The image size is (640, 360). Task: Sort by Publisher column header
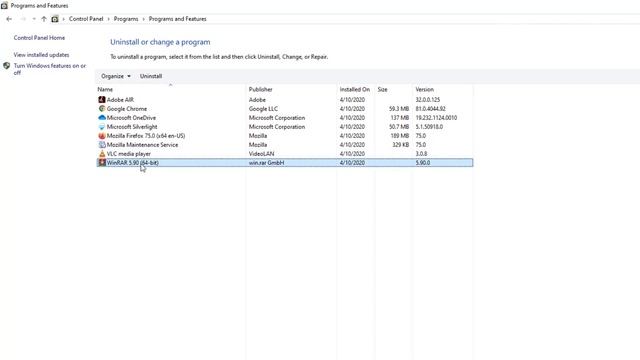point(260,89)
